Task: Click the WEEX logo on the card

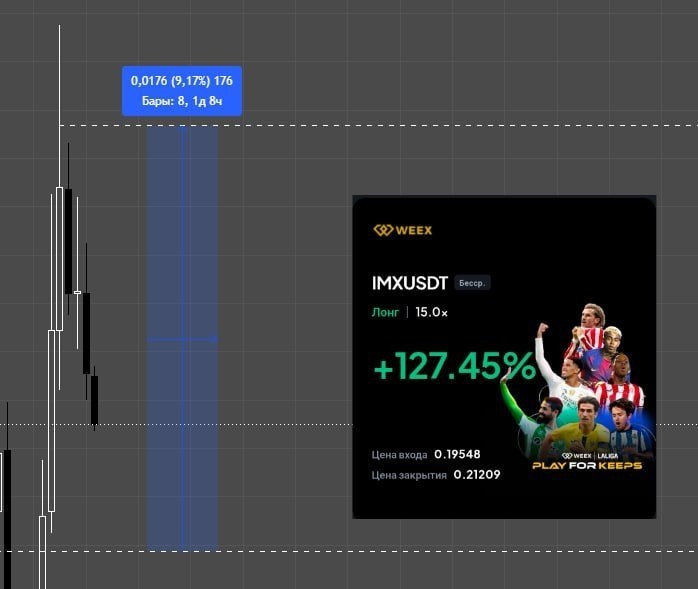Action: pyautogui.click(x=402, y=230)
